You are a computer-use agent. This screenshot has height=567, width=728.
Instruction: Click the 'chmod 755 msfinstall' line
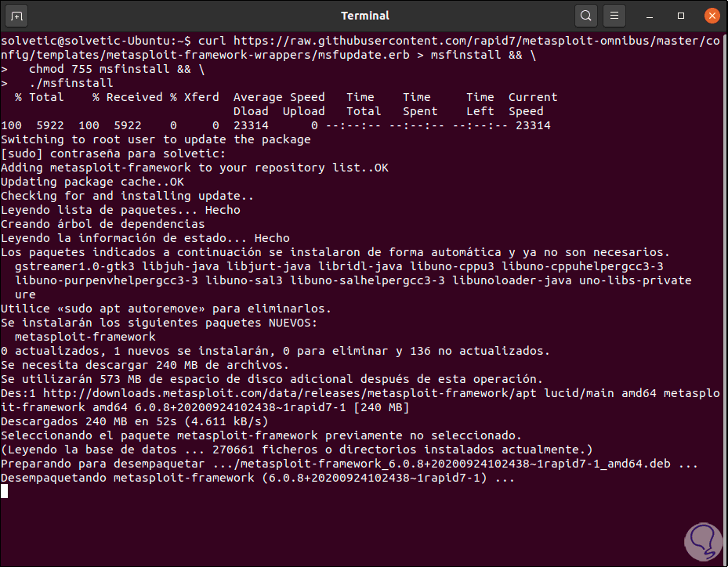(x=117, y=69)
